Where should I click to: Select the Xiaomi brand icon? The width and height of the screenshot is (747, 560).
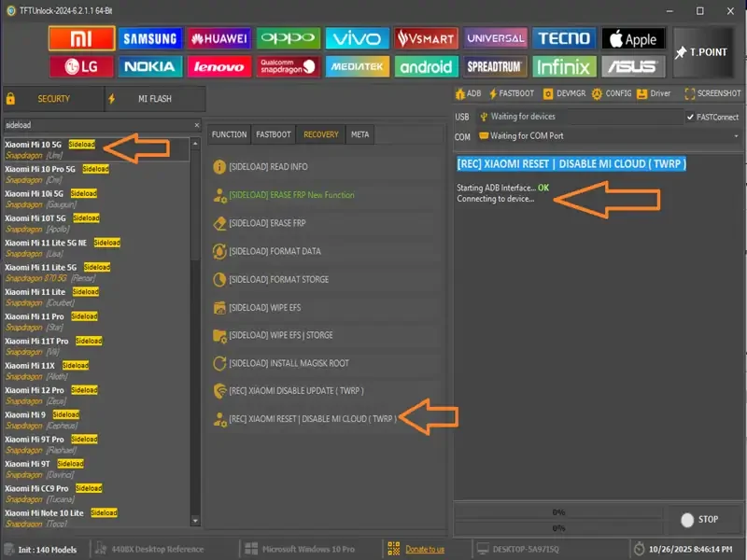(81, 38)
